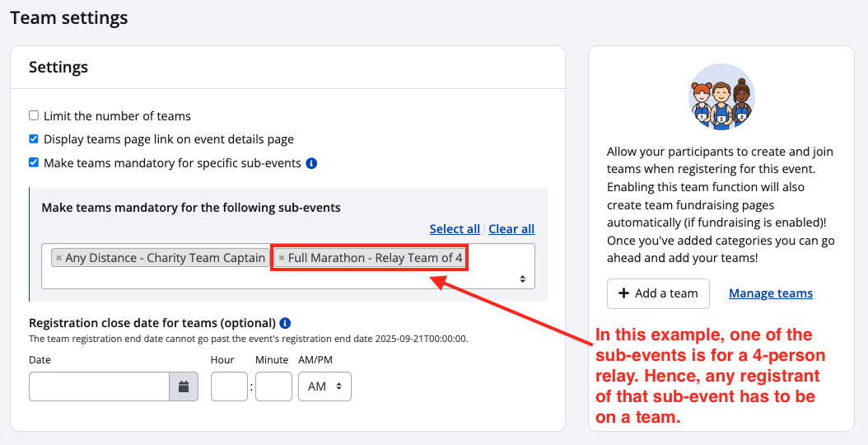Toggle Make teams mandatory for specific sub-events
Screen dimensions: 868x445
34,162
